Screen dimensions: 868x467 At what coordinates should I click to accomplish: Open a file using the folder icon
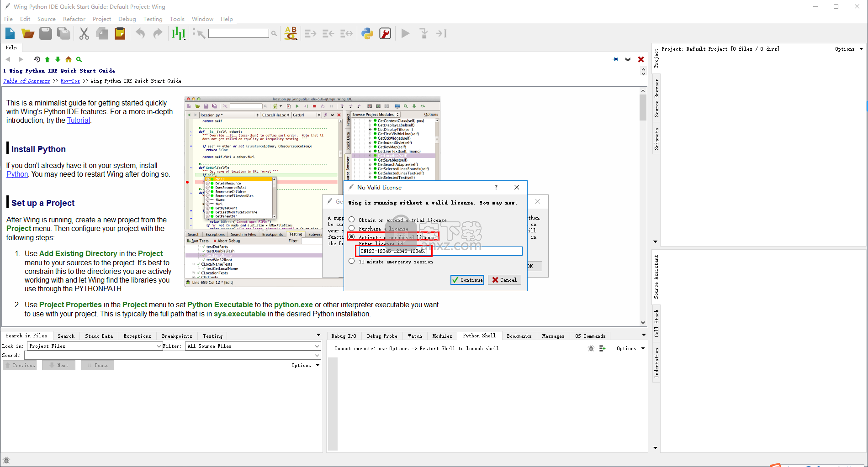pyautogui.click(x=28, y=33)
